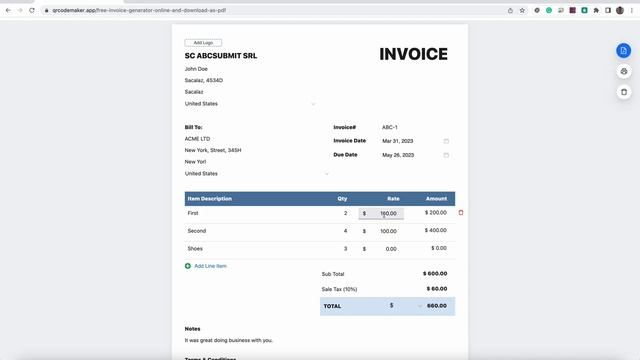The width and height of the screenshot is (640, 360).
Task: Edit the quantity of Shoes item
Action: click(345, 249)
